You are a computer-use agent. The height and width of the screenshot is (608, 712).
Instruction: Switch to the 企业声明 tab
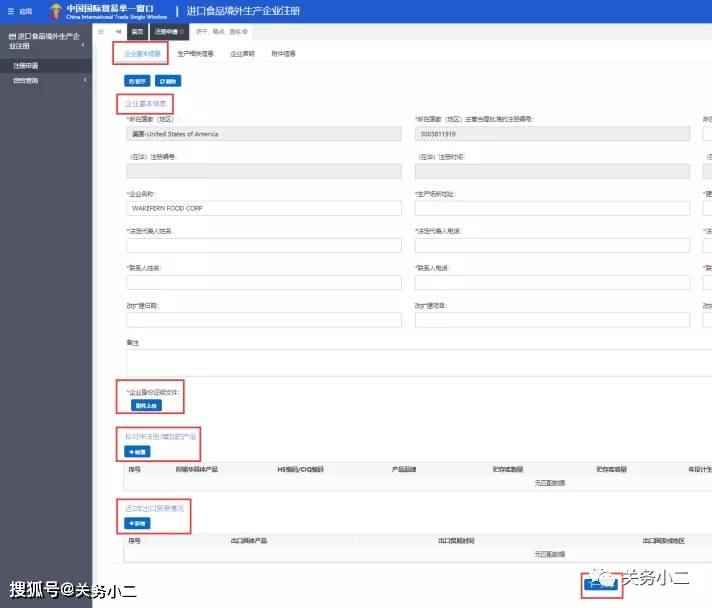[242, 53]
